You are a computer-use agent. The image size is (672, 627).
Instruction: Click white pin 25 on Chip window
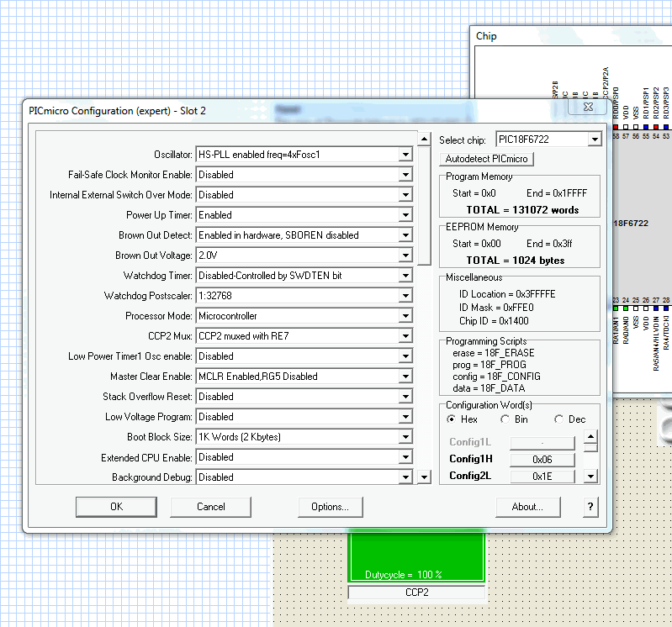tap(636, 308)
